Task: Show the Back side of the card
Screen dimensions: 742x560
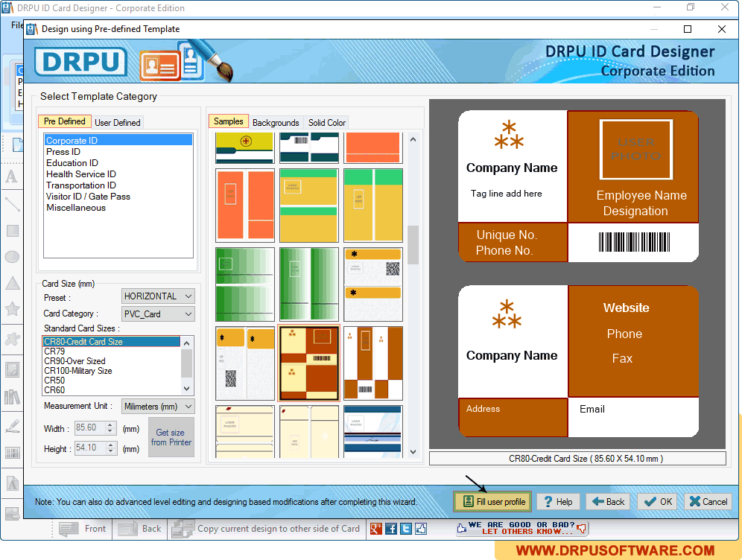Action: tap(140, 529)
